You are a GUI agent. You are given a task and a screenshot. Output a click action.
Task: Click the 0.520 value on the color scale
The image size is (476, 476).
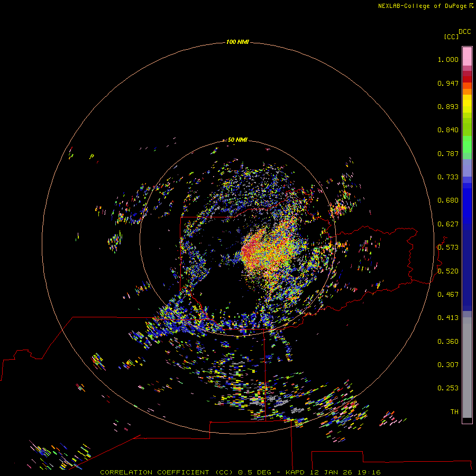[x=448, y=271]
